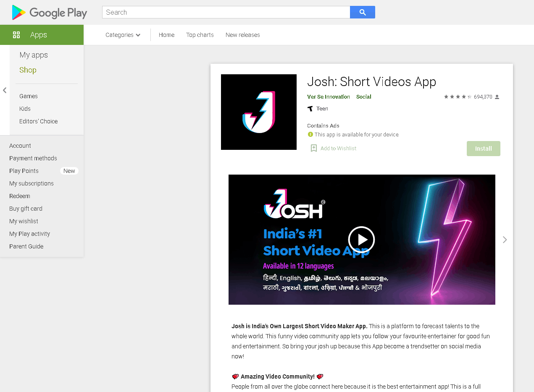The width and height of the screenshot is (534, 392).
Task: Click 'This app is available for your device' text
Action: pos(357,135)
